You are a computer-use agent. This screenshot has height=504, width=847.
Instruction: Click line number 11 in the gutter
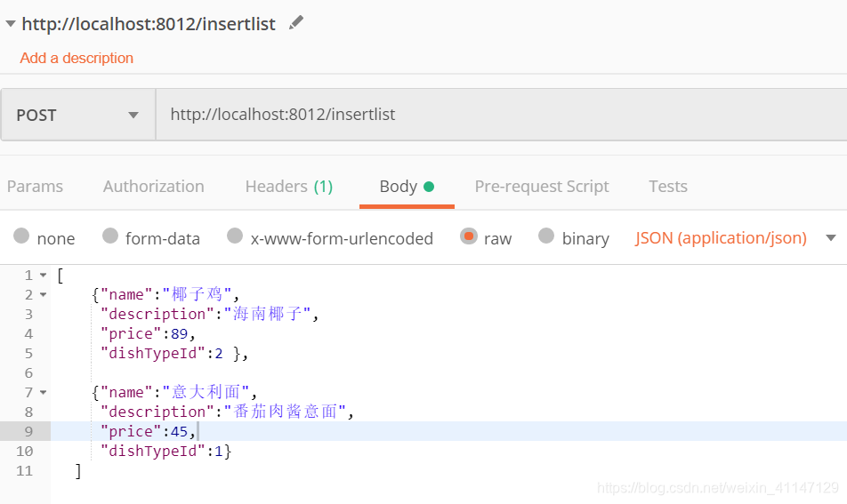[x=24, y=470]
